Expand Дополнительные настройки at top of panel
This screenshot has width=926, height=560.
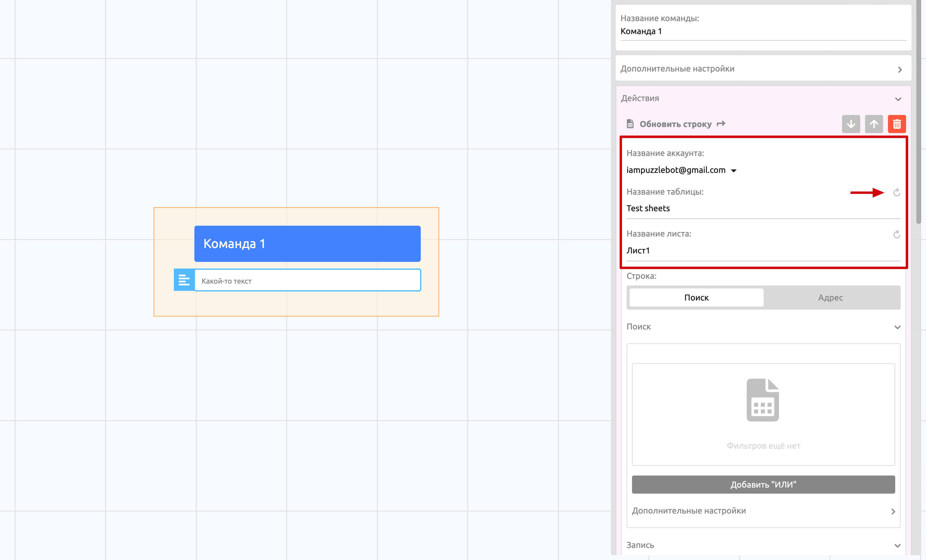pyautogui.click(x=763, y=69)
